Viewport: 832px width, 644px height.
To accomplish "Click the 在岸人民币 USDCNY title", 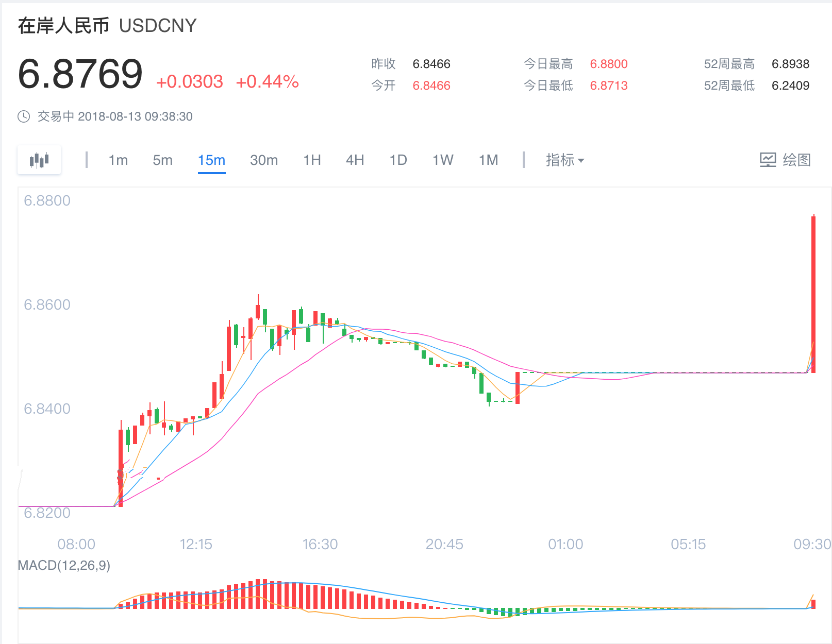I will click(107, 25).
